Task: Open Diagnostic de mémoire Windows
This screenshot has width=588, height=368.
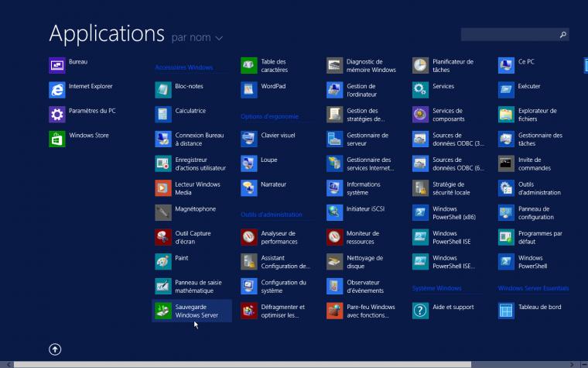Action: tap(334, 65)
